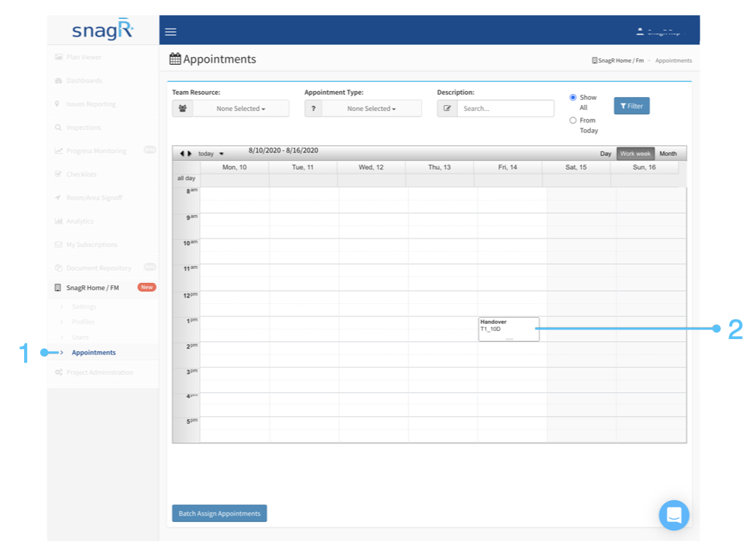Click Batch Assign Appointments button

(x=220, y=513)
